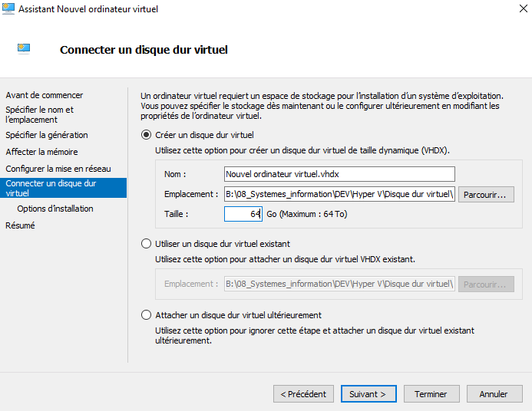Click the virtual disk header icon
The width and height of the screenshot is (532, 411).
pos(24,49)
